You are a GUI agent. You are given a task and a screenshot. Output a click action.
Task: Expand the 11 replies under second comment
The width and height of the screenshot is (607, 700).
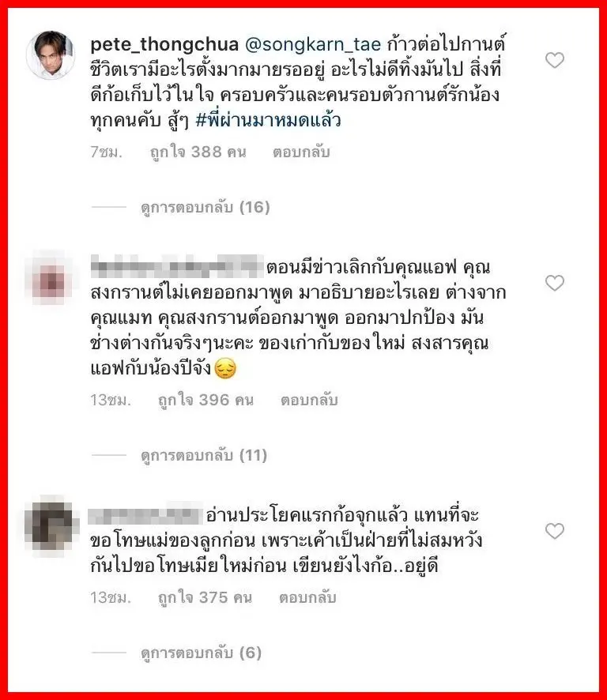point(204,455)
